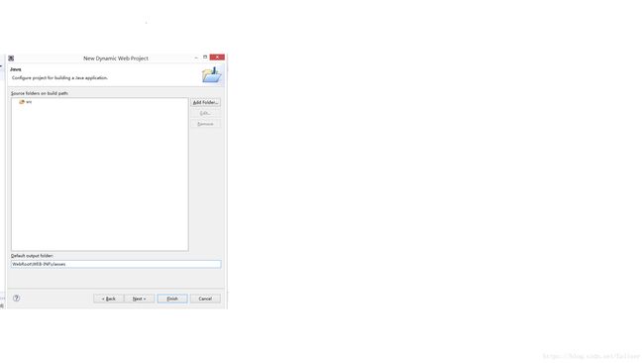The image size is (644, 363).
Task: Open help via the question mark icon
Action: [16, 299]
